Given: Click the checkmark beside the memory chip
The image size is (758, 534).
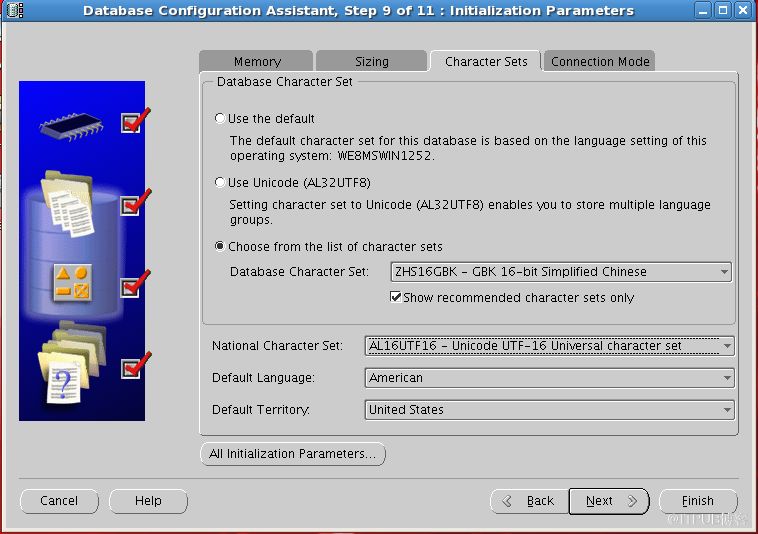Looking at the screenshot, I should coord(135,121).
